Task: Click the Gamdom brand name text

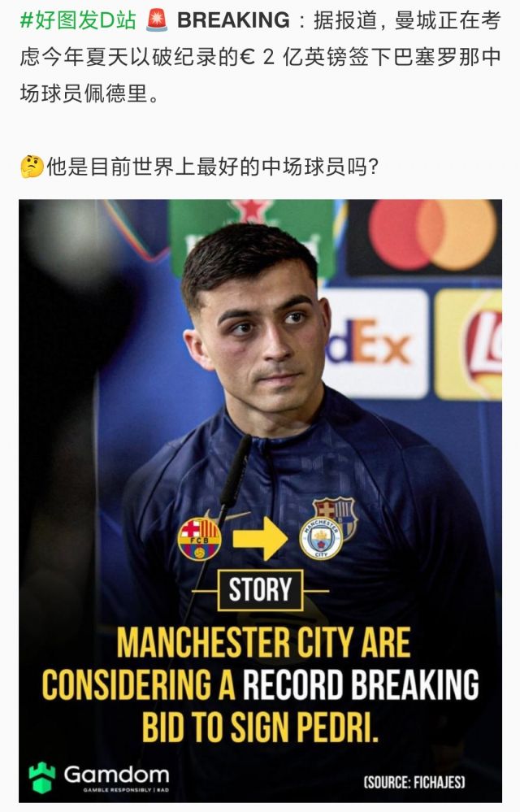Action: tap(116, 775)
